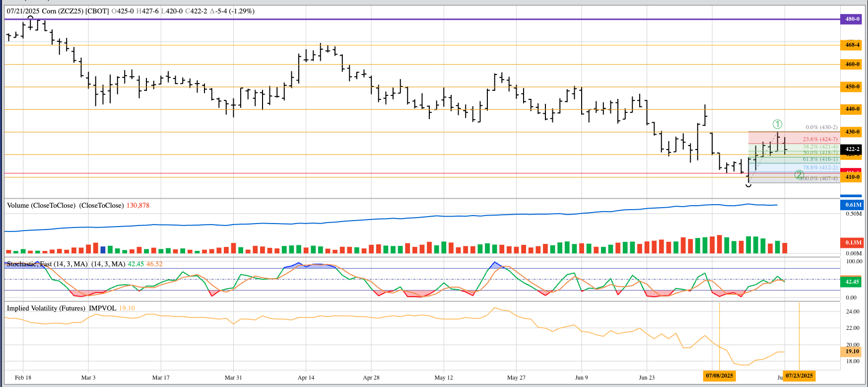Click the 19.10 implied volatility tag

[852, 351]
